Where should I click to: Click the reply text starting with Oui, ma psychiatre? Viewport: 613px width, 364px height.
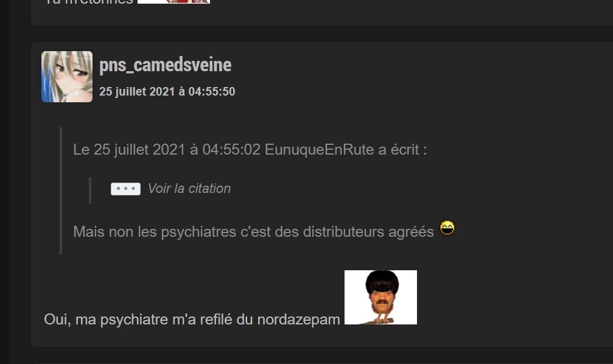click(x=192, y=320)
